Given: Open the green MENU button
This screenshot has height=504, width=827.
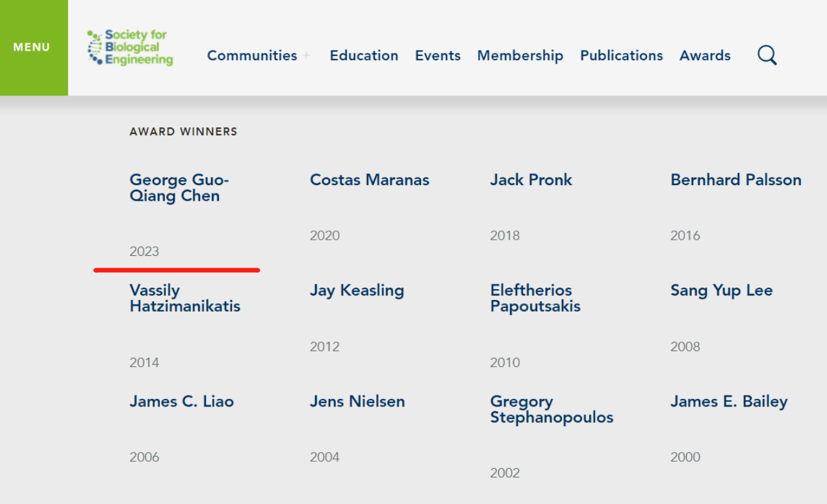Looking at the screenshot, I should (x=34, y=47).
